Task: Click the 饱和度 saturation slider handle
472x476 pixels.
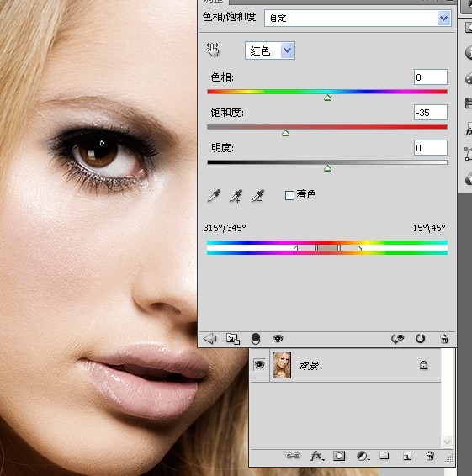Action: [285, 133]
